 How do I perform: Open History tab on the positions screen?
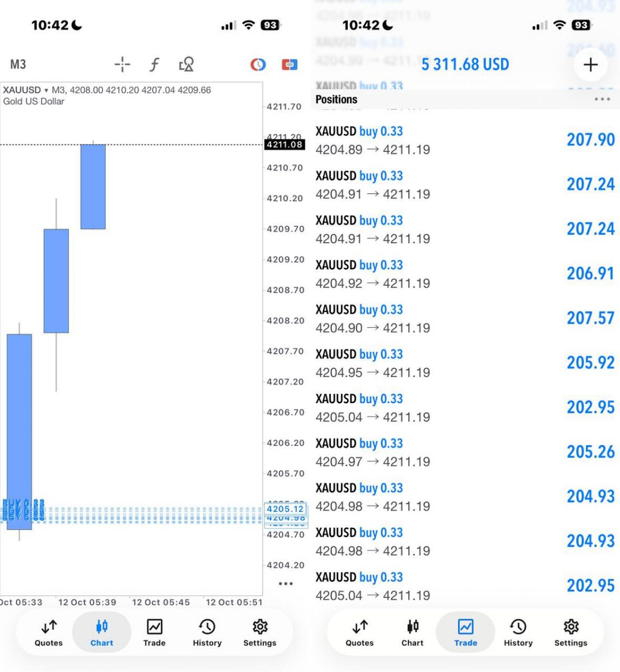518,633
